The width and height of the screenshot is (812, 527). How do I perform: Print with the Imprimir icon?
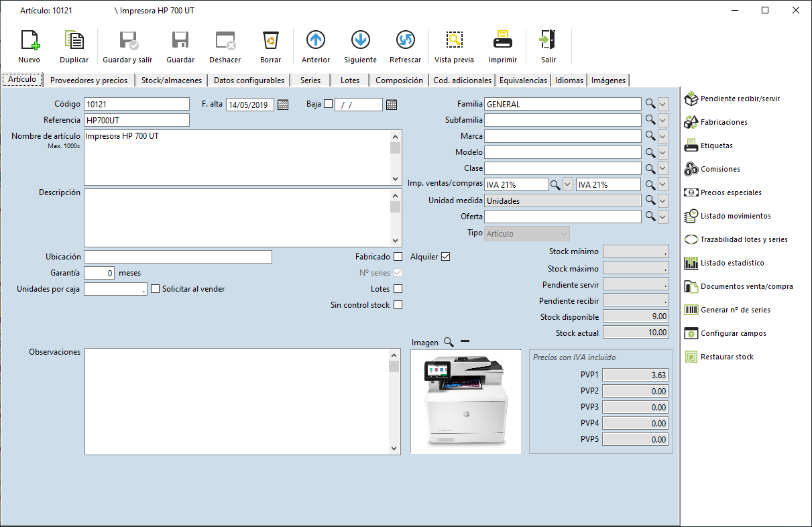[503, 40]
